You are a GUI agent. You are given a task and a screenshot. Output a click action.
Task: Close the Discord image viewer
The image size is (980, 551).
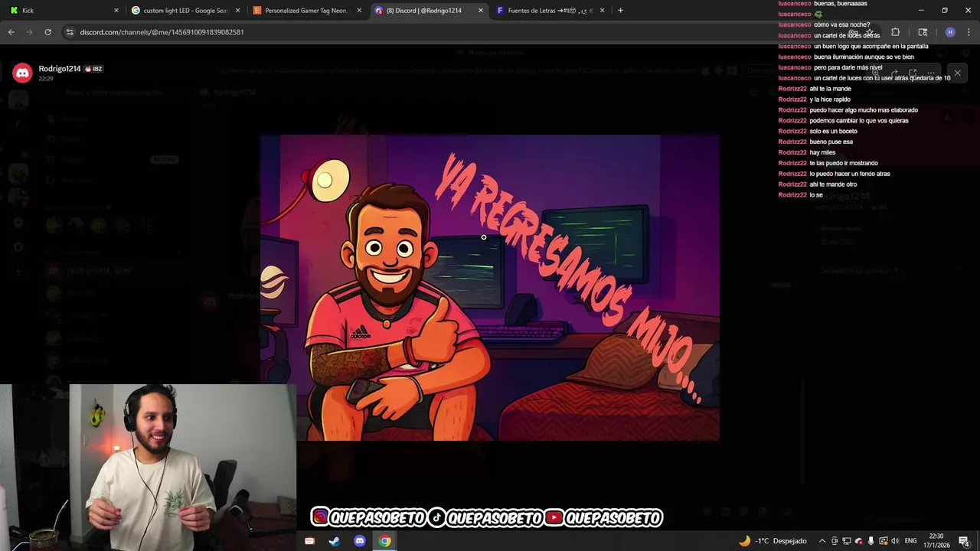957,73
